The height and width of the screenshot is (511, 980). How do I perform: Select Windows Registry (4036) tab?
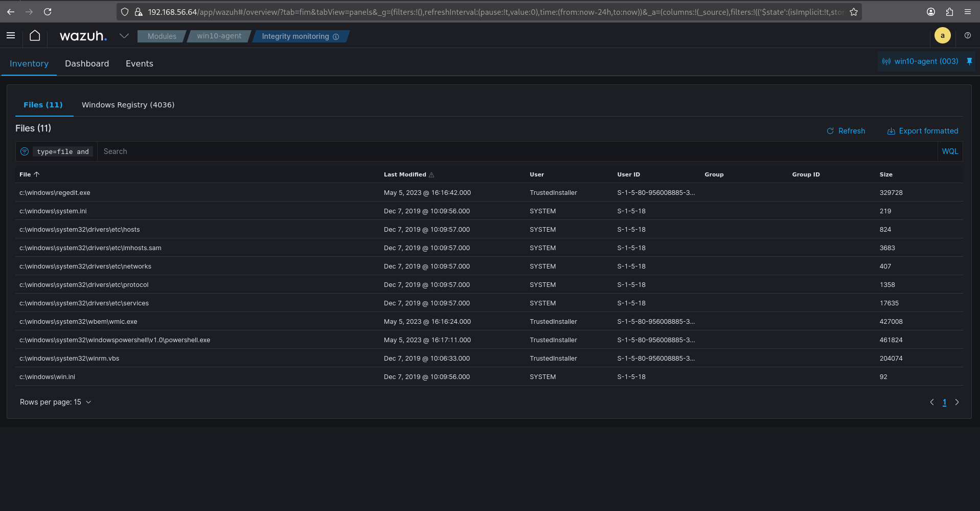[x=128, y=105]
